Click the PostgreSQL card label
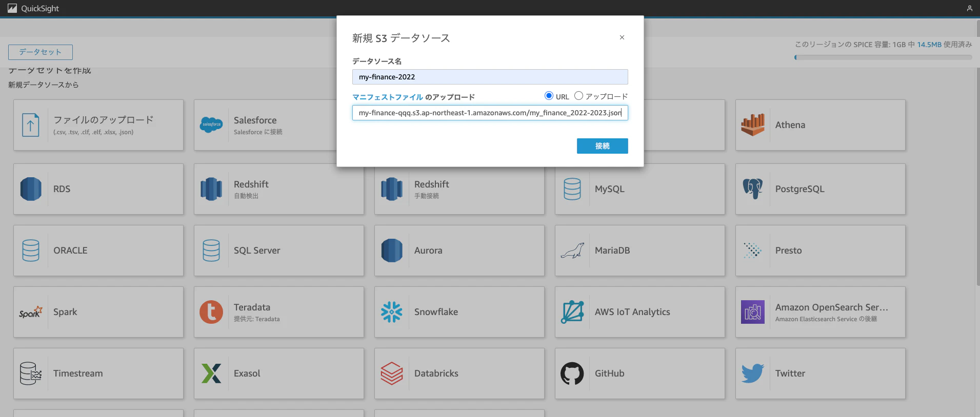 click(x=799, y=189)
